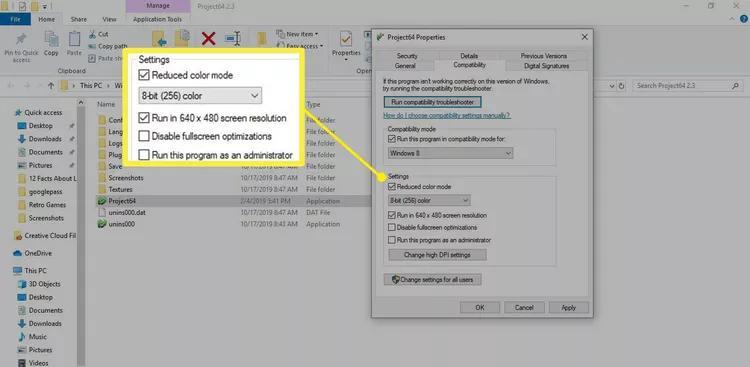This screenshot has width=750, height=367.
Task: Click the Copy path ribbon icon
Action: [x=92, y=46]
